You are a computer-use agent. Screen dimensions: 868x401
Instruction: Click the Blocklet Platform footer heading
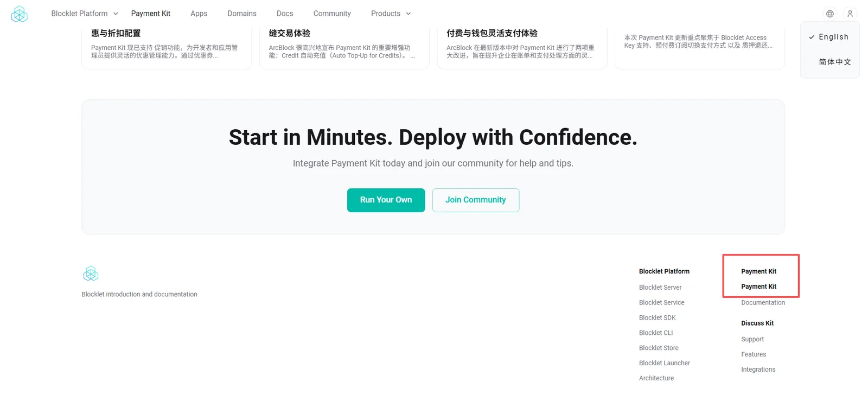[664, 271]
